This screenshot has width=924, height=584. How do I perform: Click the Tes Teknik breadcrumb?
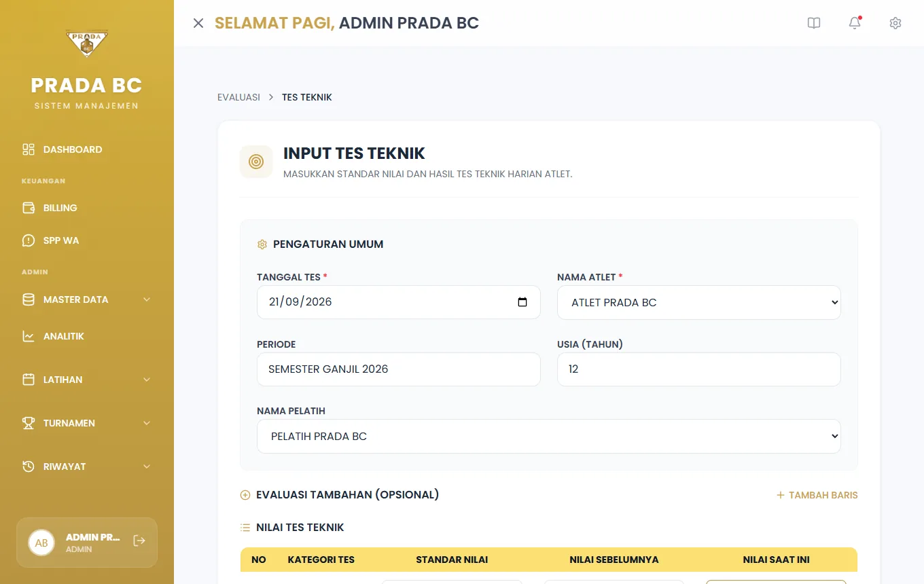tap(307, 97)
